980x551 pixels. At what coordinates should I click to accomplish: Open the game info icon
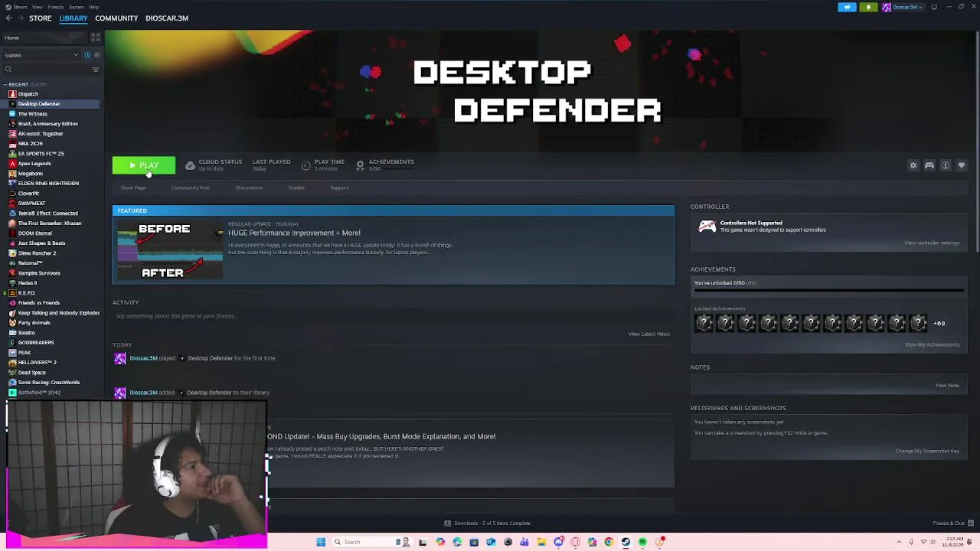[946, 165]
